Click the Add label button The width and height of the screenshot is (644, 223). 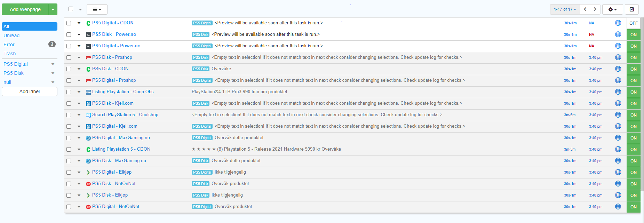click(x=30, y=91)
